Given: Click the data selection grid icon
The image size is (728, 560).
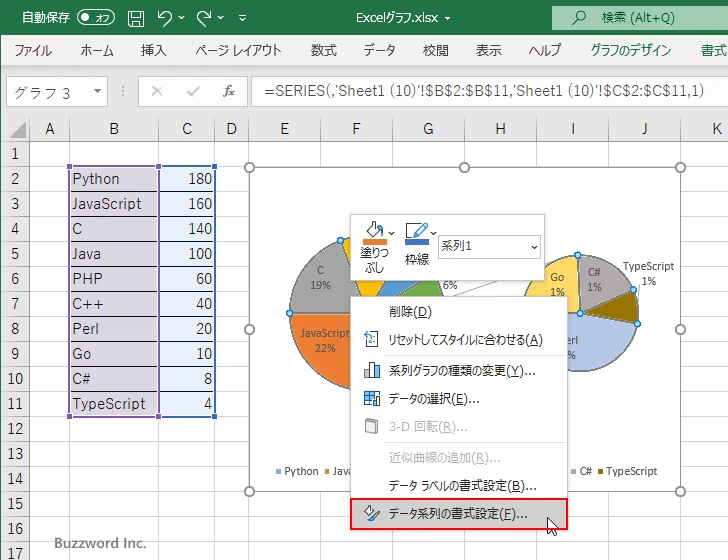Looking at the screenshot, I should click(x=371, y=398).
